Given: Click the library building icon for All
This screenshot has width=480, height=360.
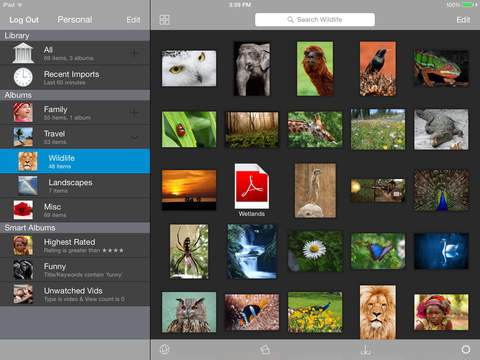Looking at the screenshot, I should pyautogui.click(x=23, y=53).
